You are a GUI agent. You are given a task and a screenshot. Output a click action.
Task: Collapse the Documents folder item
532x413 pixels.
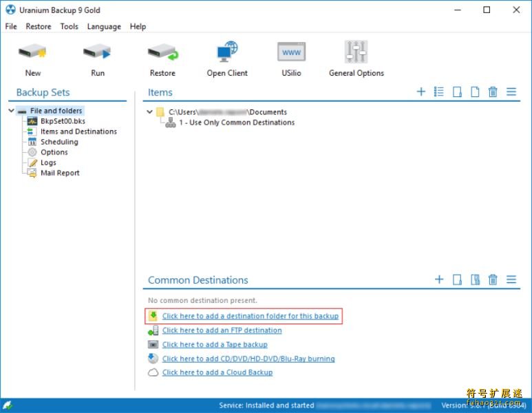click(x=149, y=112)
